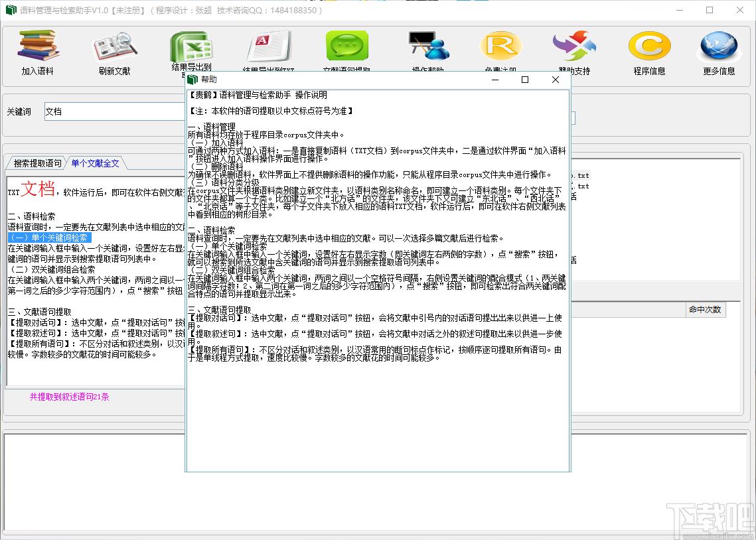Click highlighted text （一）单个关键词检索

coord(49,237)
